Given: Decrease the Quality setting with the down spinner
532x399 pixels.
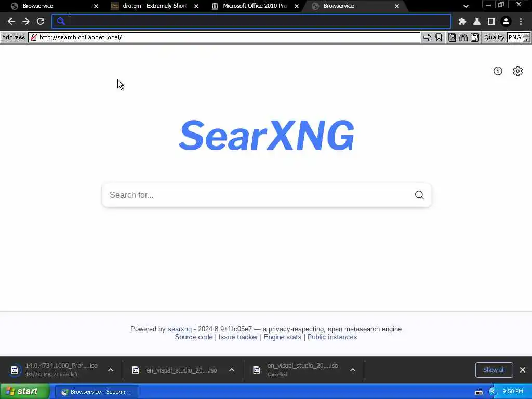Looking at the screenshot, I should coord(526,39).
